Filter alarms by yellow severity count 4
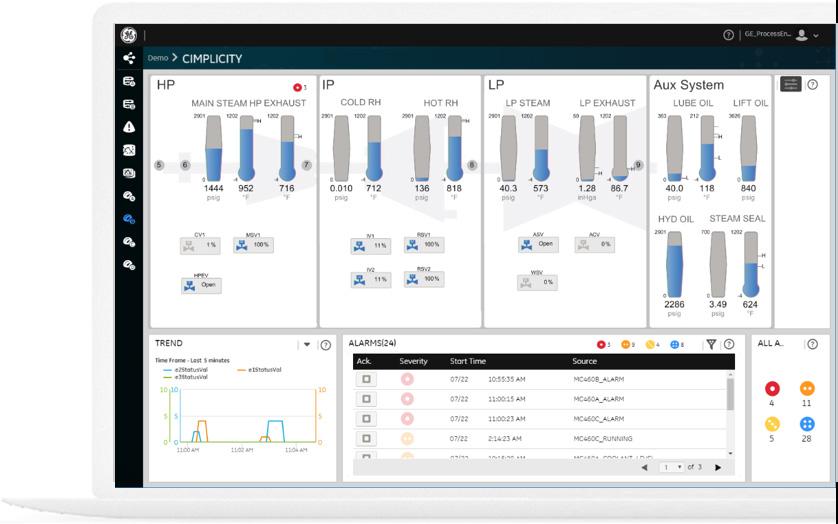Viewport: 838px width, 524px height. pos(652,345)
